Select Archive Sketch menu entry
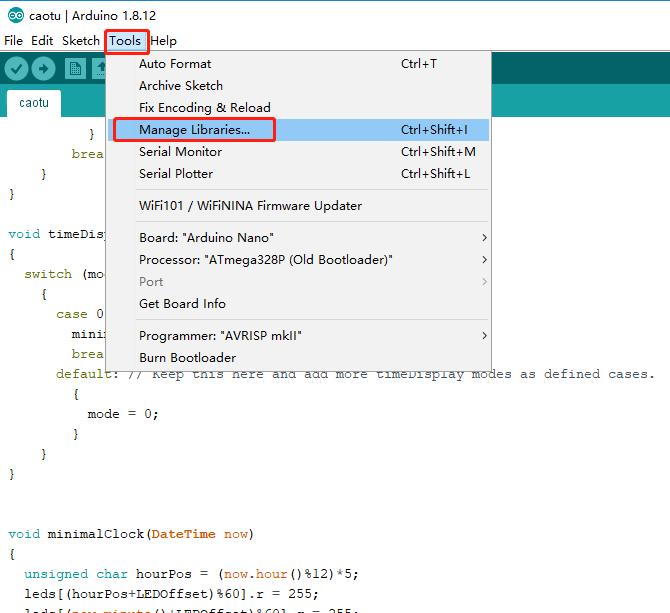 298,85
